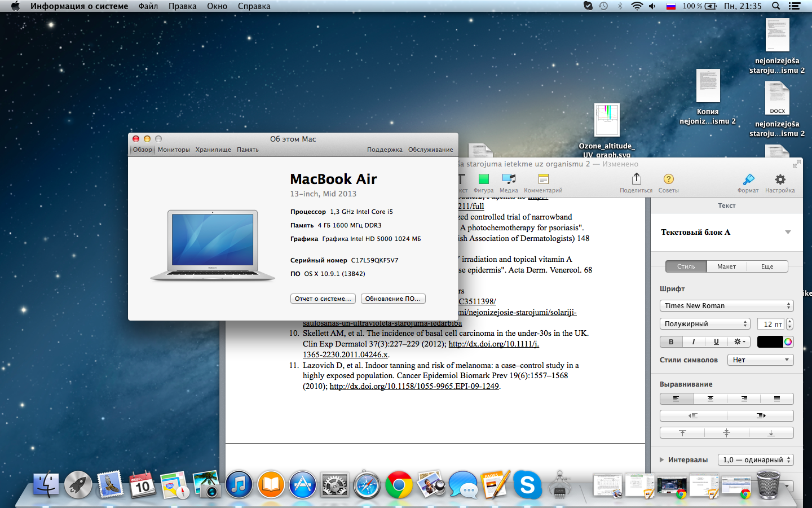Align text right in Pages sidebar
812x508 pixels.
(744, 398)
